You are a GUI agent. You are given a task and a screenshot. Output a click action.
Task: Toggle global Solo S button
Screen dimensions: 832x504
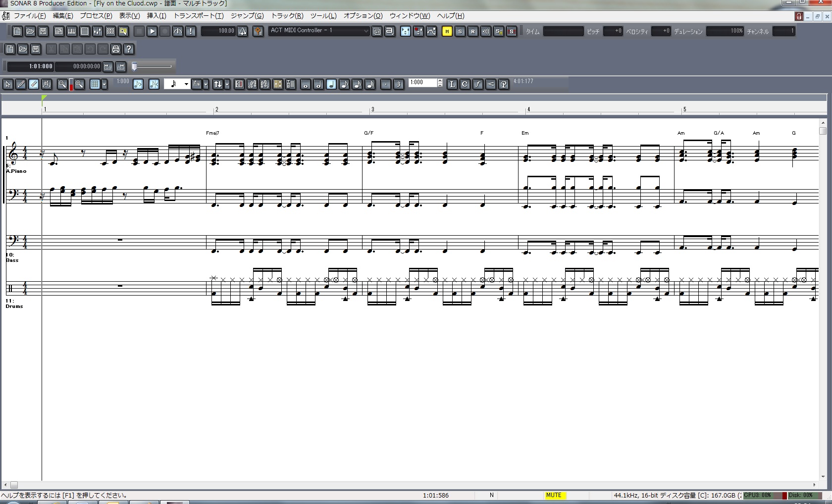click(460, 31)
